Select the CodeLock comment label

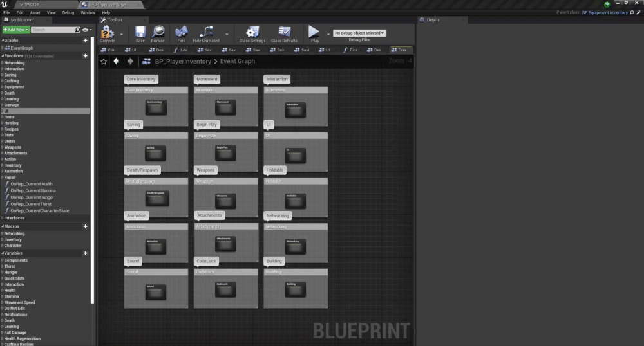click(x=206, y=261)
